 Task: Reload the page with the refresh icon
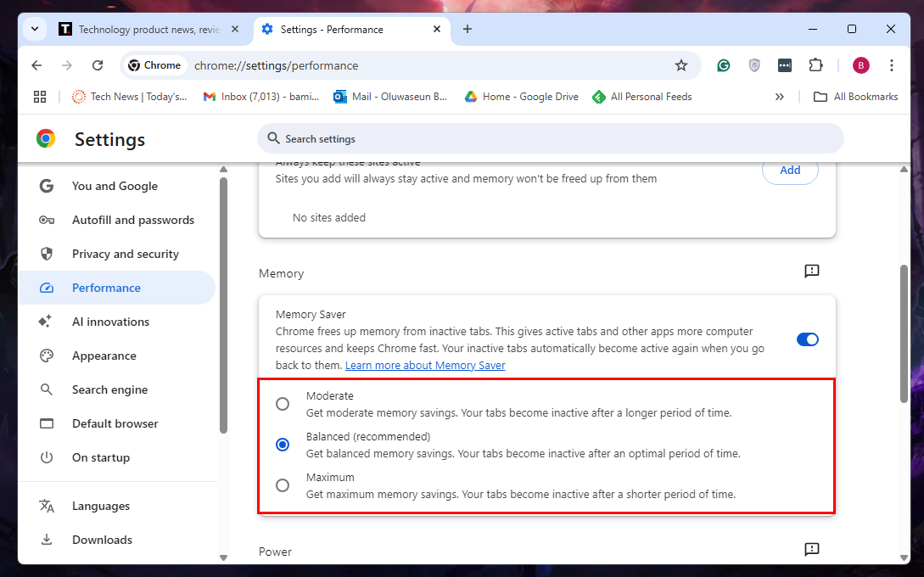click(x=98, y=65)
